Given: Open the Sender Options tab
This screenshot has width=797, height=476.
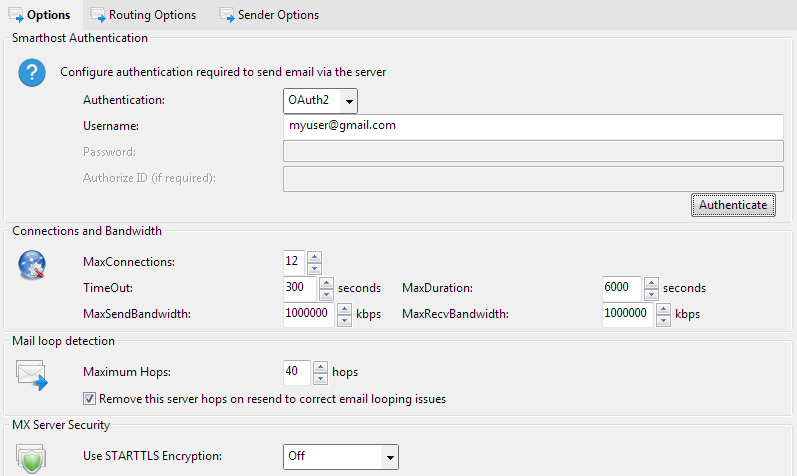Looking at the screenshot, I should (x=277, y=15).
